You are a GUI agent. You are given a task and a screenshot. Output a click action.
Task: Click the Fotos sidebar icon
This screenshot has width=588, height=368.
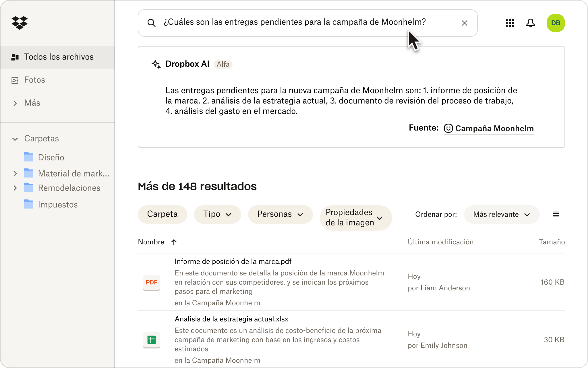pyautogui.click(x=15, y=80)
